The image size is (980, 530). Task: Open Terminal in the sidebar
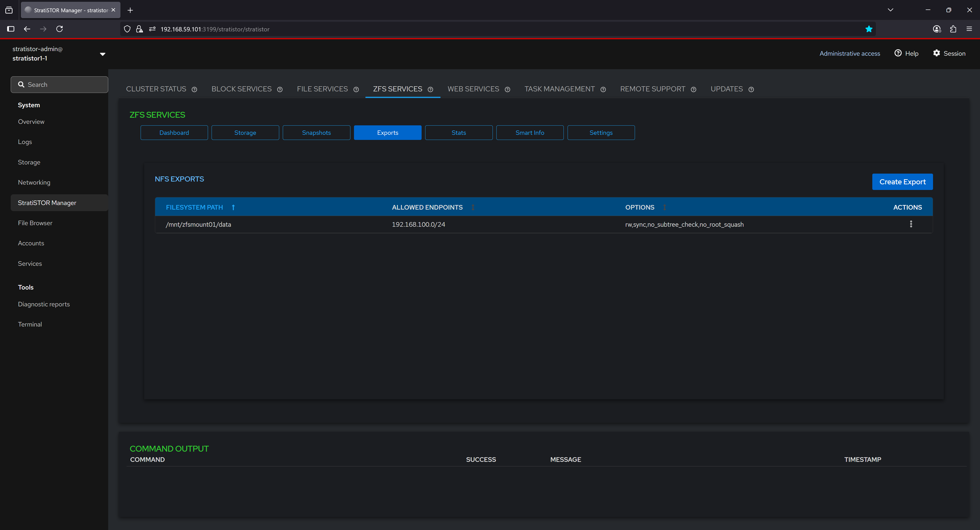click(x=30, y=324)
